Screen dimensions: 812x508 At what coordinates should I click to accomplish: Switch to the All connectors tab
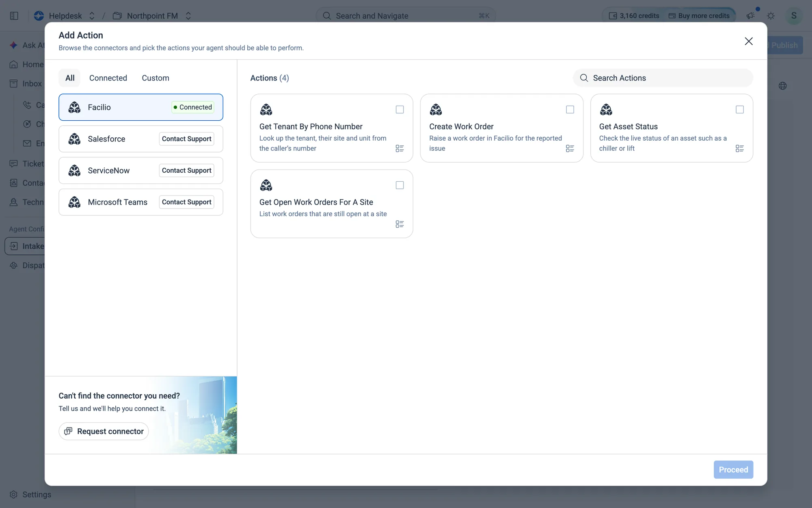pyautogui.click(x=70, y=78)
